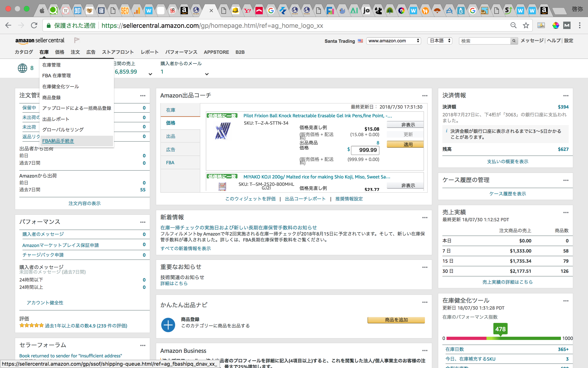Open the パフォーマンス widget options dots

(x=143, y=222)
